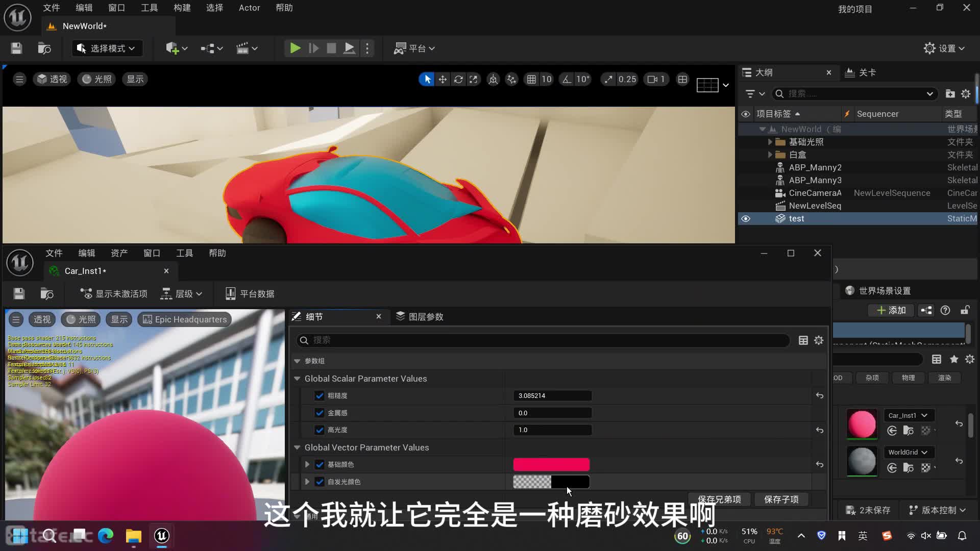Open the 设置 settings dropdown
This screenshot has width=980, height=551.
[944, 48]
